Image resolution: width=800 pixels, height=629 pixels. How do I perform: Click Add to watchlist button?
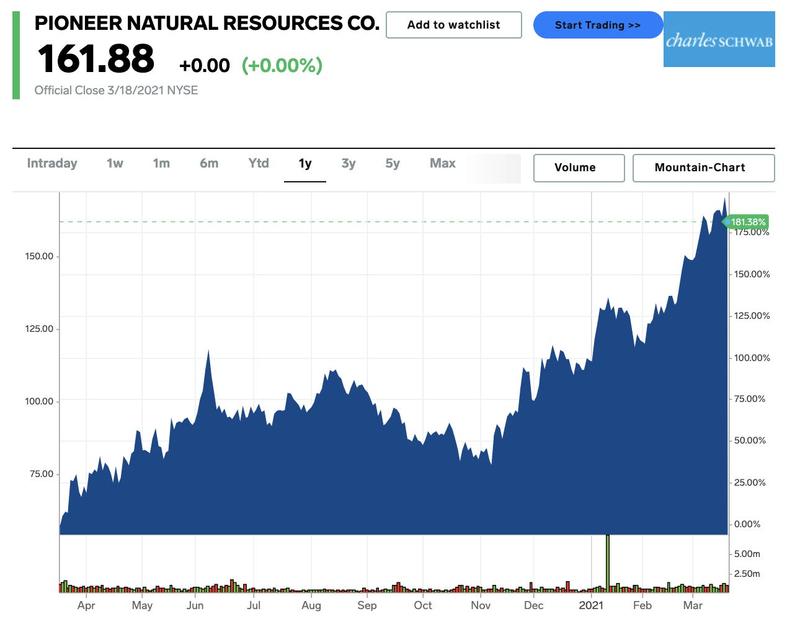coord(454,25)
